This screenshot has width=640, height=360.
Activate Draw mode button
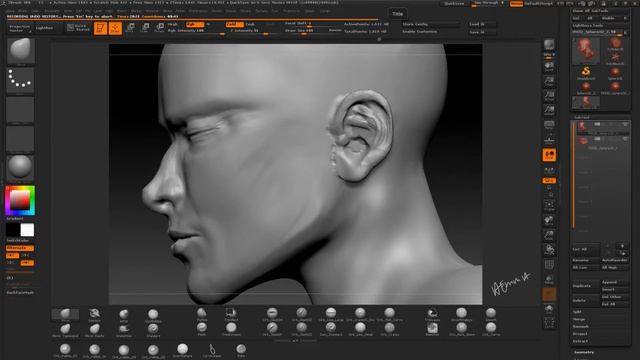pyautogui.click(x=115, y=28)
